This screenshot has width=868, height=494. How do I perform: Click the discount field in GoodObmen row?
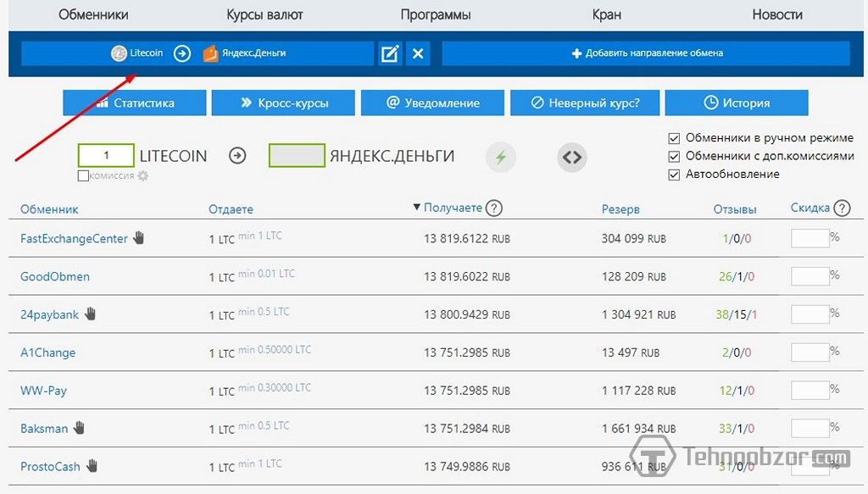pos(810,276)
